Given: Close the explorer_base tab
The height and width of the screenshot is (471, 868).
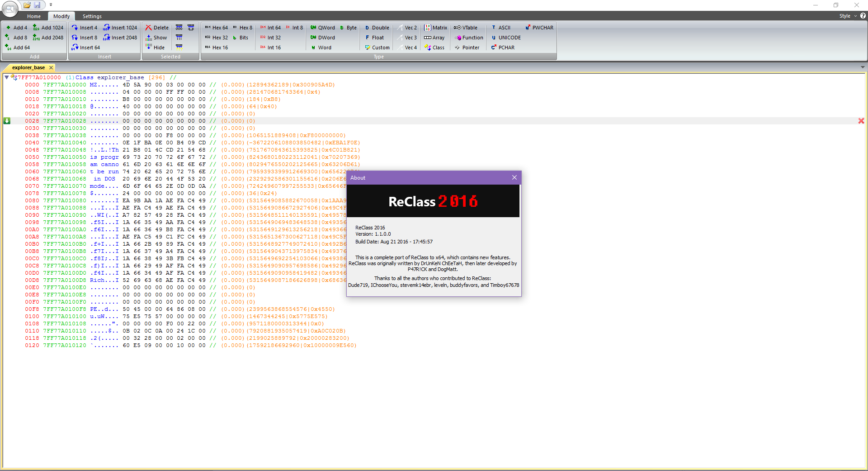Looking at the screenshot, I should [x=51, y=67].
